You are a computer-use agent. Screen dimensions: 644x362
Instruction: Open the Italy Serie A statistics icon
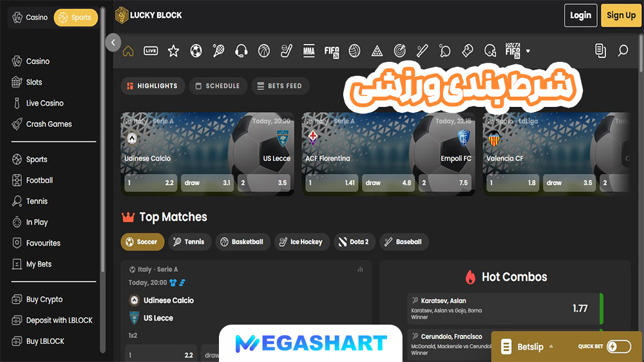coord(360,269)
